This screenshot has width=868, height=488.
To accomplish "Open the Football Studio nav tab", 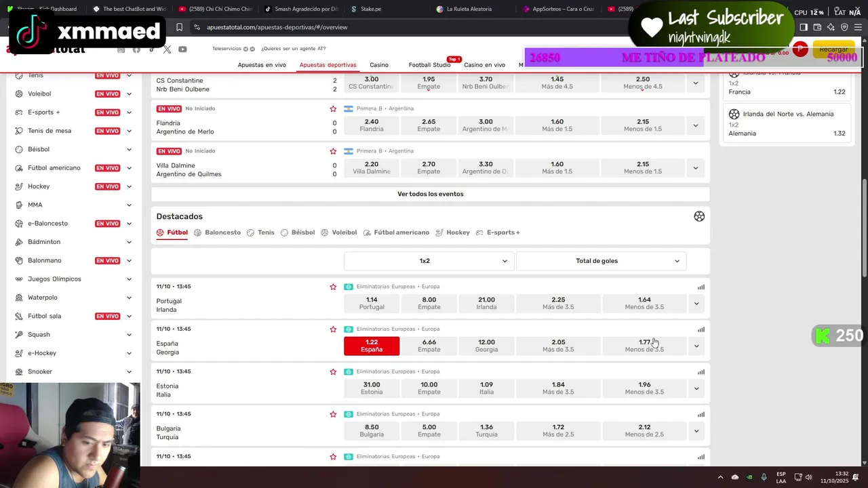I will point(429,65).
